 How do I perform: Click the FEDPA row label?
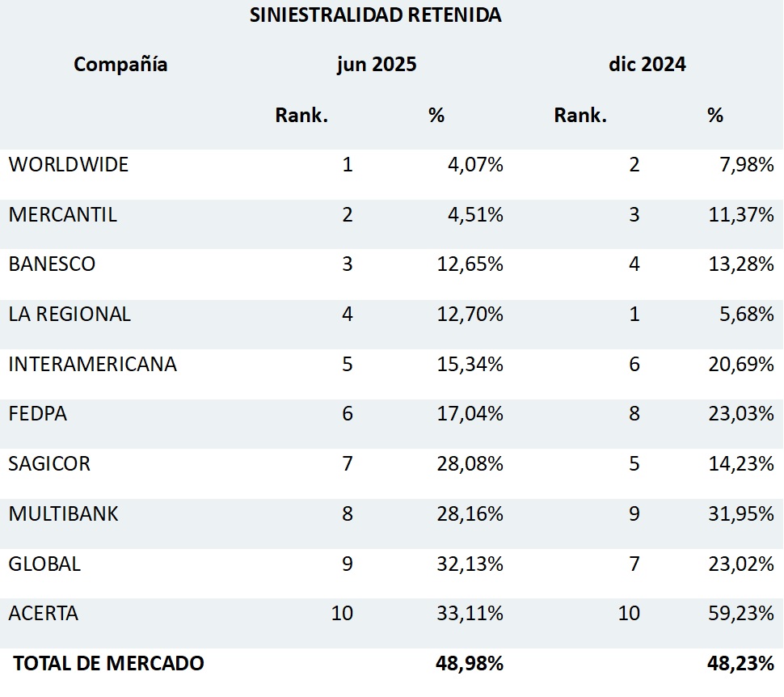tap(38, 414)
